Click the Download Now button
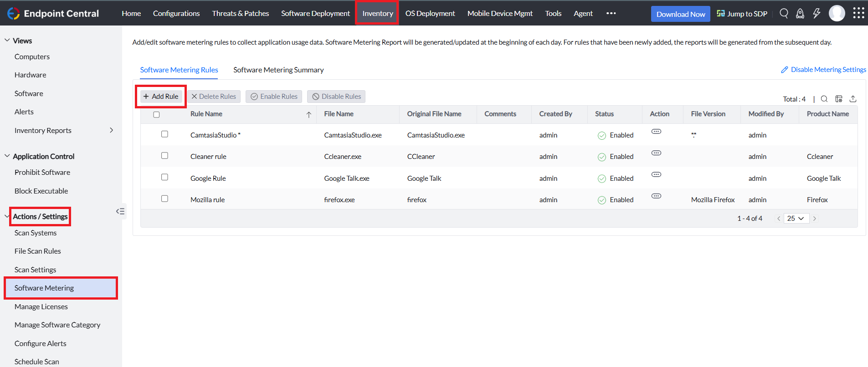 [680, 14]
